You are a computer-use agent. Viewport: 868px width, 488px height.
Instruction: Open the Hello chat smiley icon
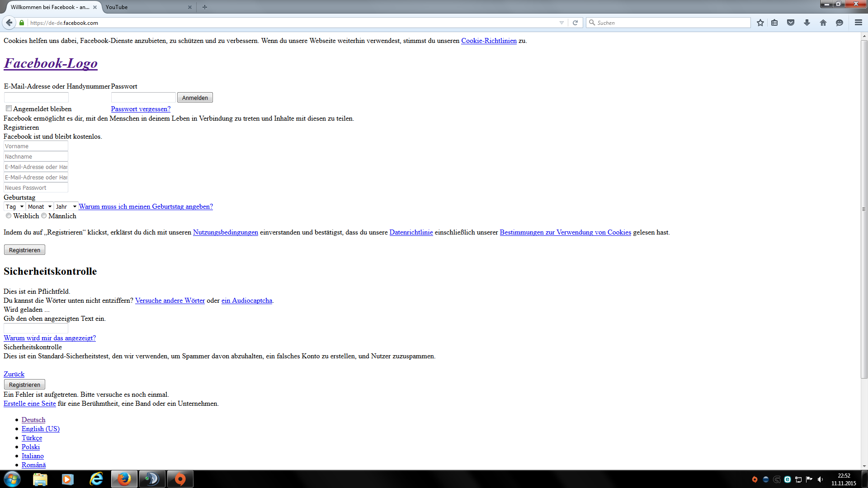840,23
